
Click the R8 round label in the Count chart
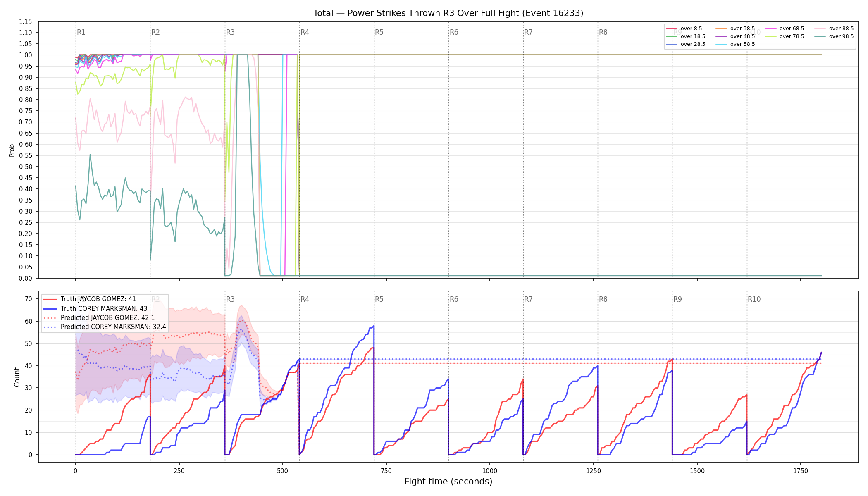pos(603,299)
